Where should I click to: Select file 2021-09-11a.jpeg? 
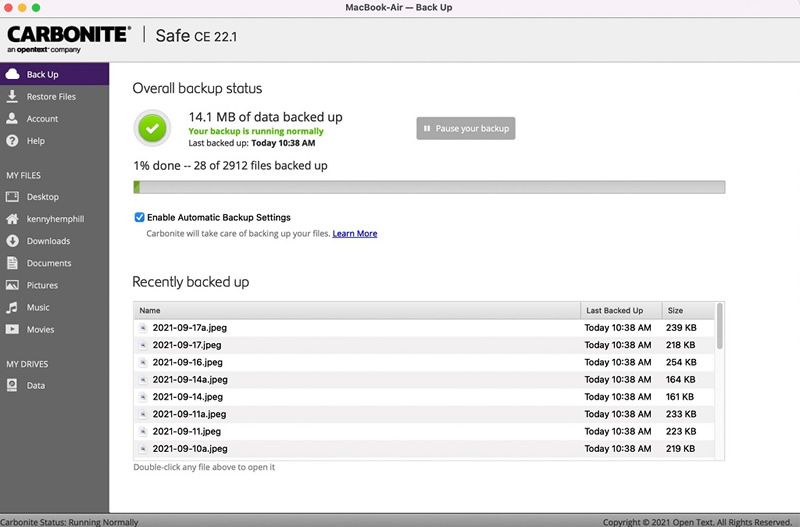tap(189, 414)
